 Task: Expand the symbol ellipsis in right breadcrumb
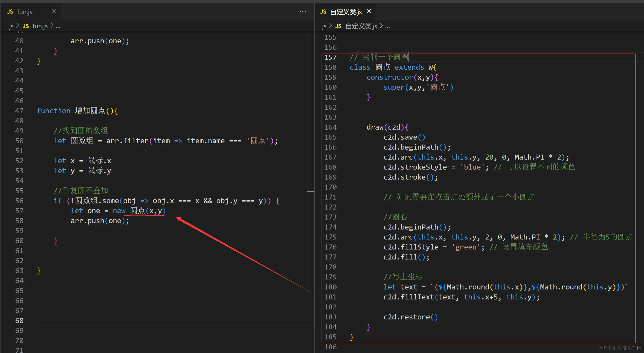pos(387,27)
